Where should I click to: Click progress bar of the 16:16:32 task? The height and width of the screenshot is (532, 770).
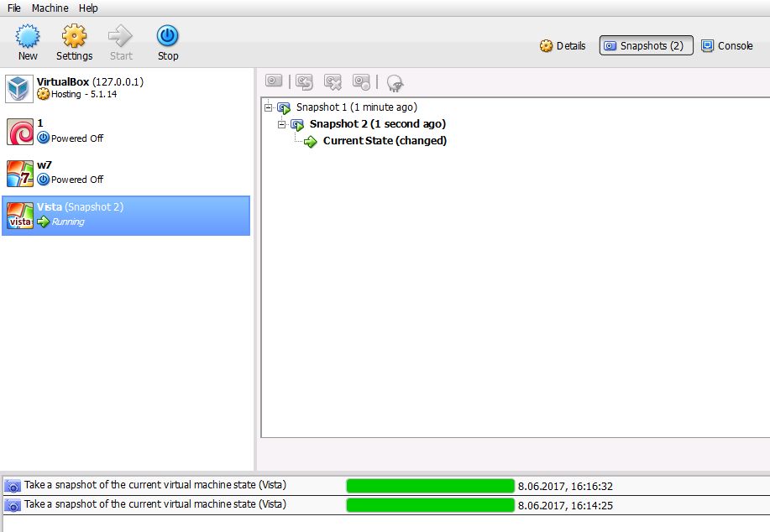tap(430, 486)
